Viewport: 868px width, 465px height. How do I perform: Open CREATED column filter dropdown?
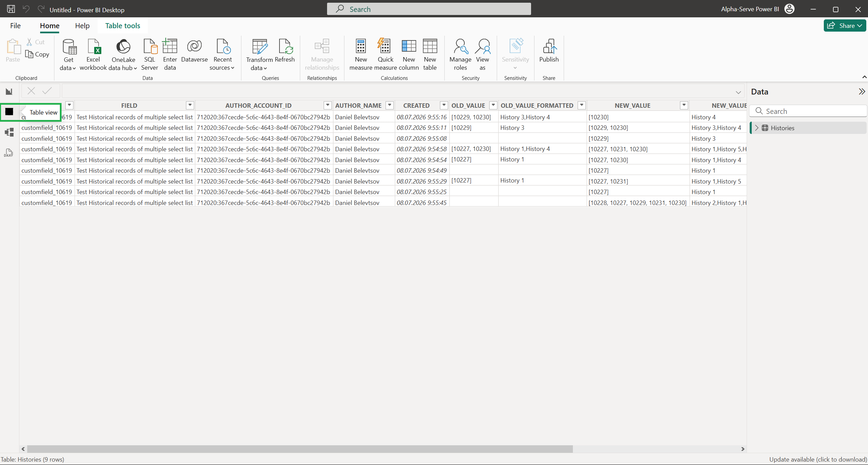(x=444, y=105)
